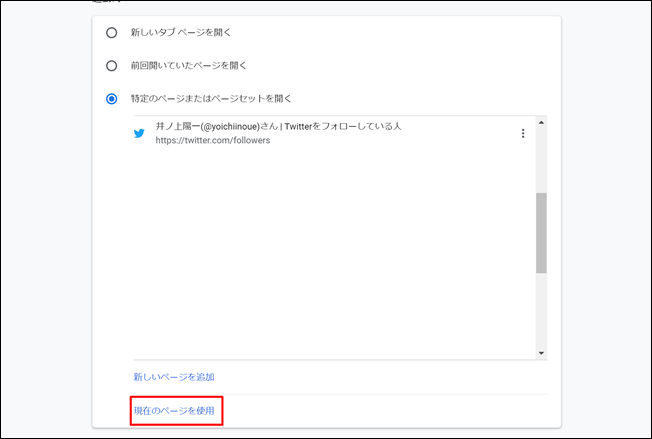Screen dimensions: 652x439
Task: Select '前回開いていたページを開く' radio button
Action: pos(111,66)
